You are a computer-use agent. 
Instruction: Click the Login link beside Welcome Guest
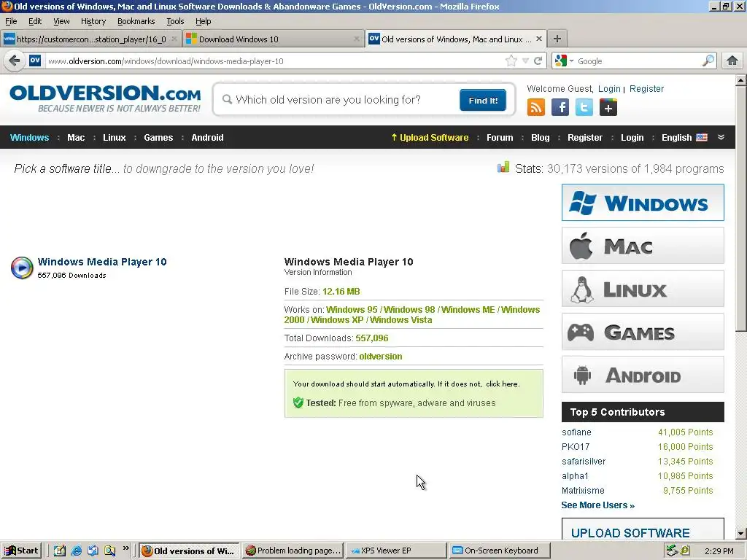coord(609,88)
